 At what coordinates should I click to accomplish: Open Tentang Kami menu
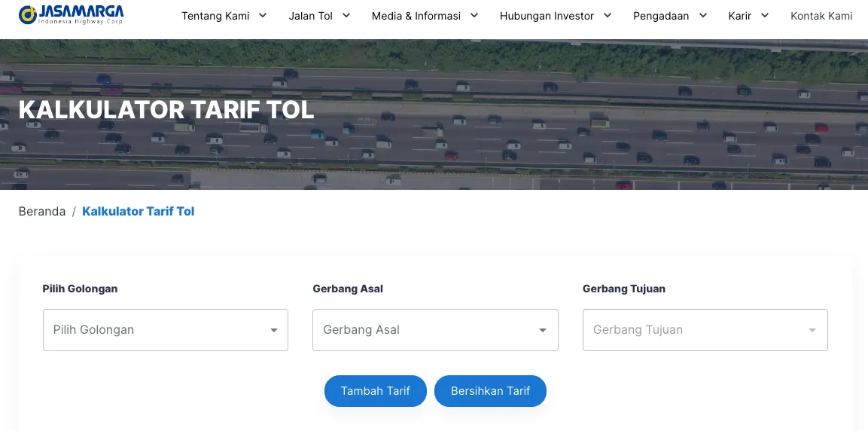pyautogui.click(x=215, y=16)
